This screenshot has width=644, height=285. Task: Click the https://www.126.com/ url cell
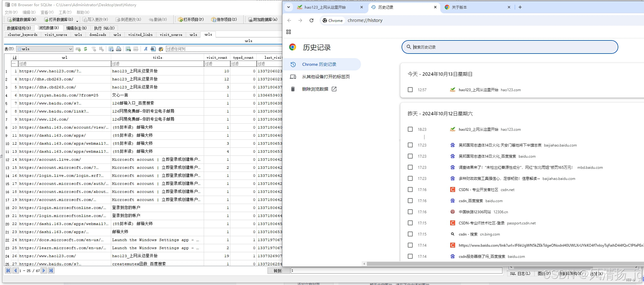click(64, 119)
